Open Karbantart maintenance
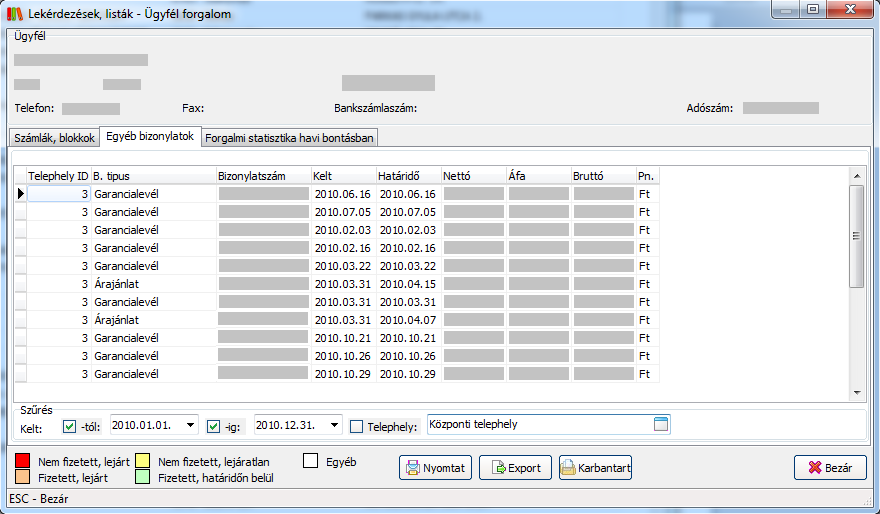 595,467
